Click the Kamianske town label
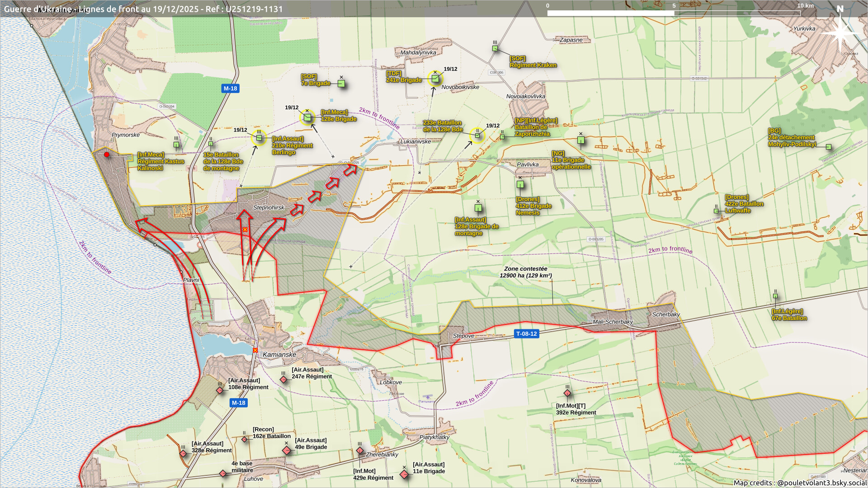 click(x=279, y=355)
